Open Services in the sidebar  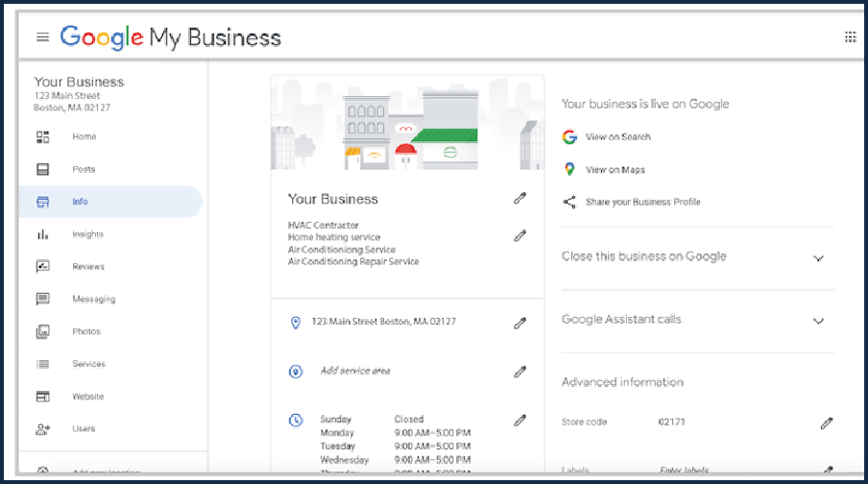click(88, 364)
